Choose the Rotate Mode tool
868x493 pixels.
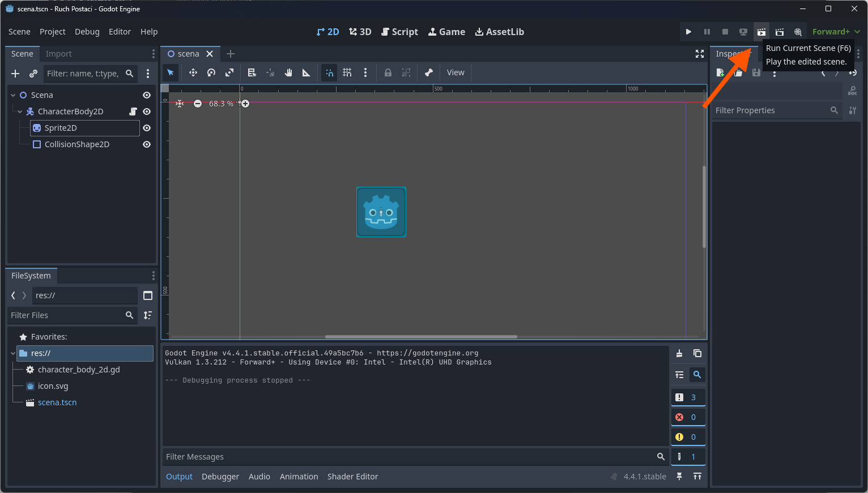[x=211, y=72]
